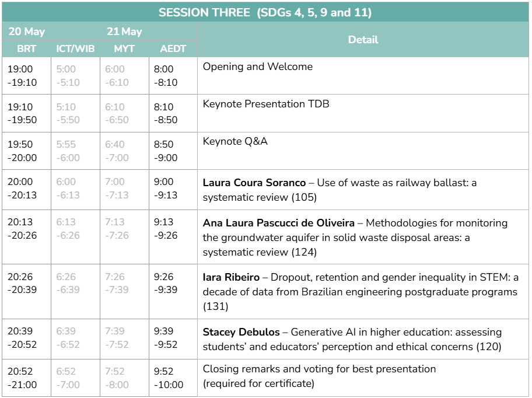Image resolution: width=532 pixels, height=398 pixels.
Task: Select the Opening and Welcome entry
Action: [257, 67]
